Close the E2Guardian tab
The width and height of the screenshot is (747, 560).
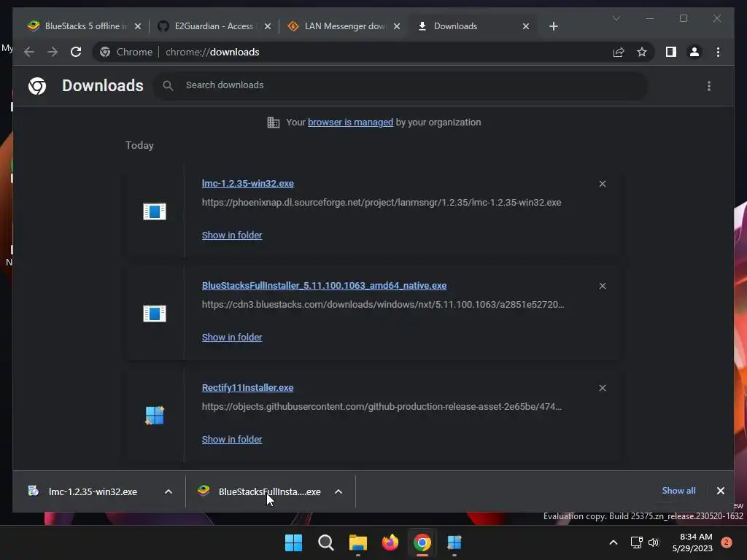coord(268,26)
